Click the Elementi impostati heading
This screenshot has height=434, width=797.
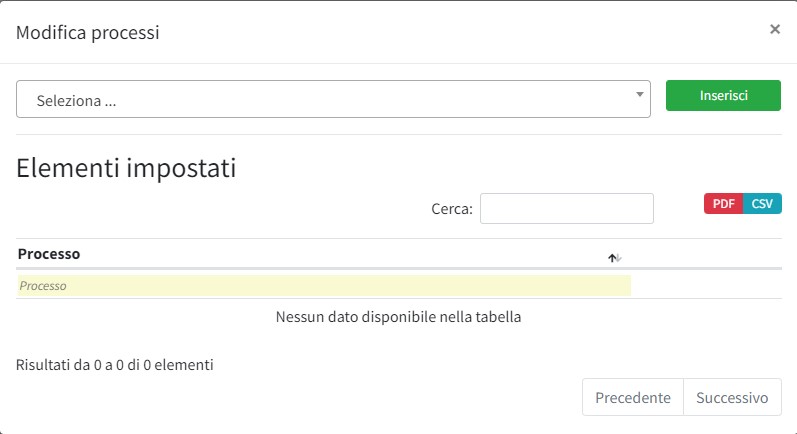126,168
